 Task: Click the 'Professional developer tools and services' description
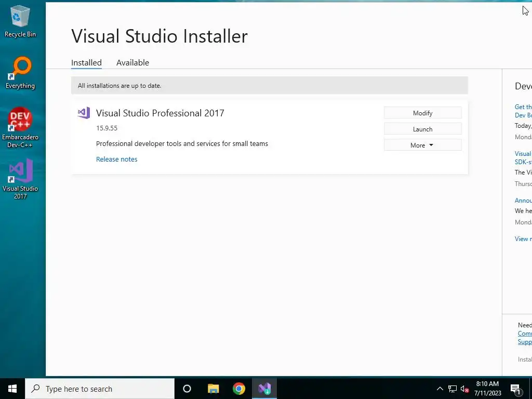click(x=182, y=143)
